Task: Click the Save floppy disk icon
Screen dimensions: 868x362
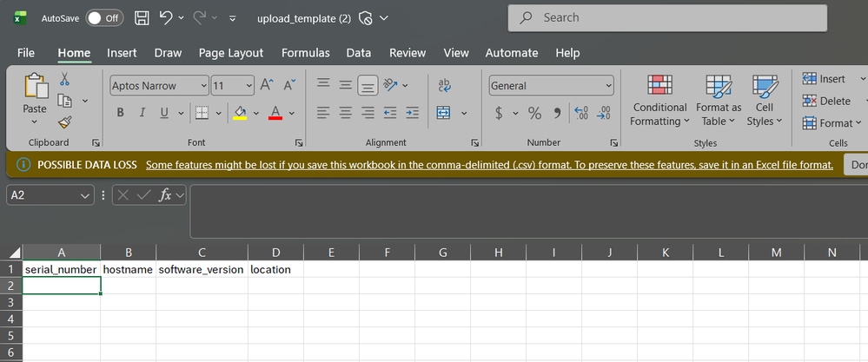Action: pyautogui.click(x=142, y=18)
